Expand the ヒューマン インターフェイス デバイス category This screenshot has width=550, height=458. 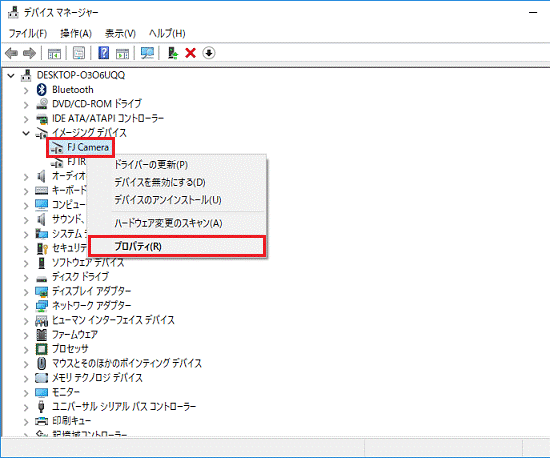coord(26,321)
